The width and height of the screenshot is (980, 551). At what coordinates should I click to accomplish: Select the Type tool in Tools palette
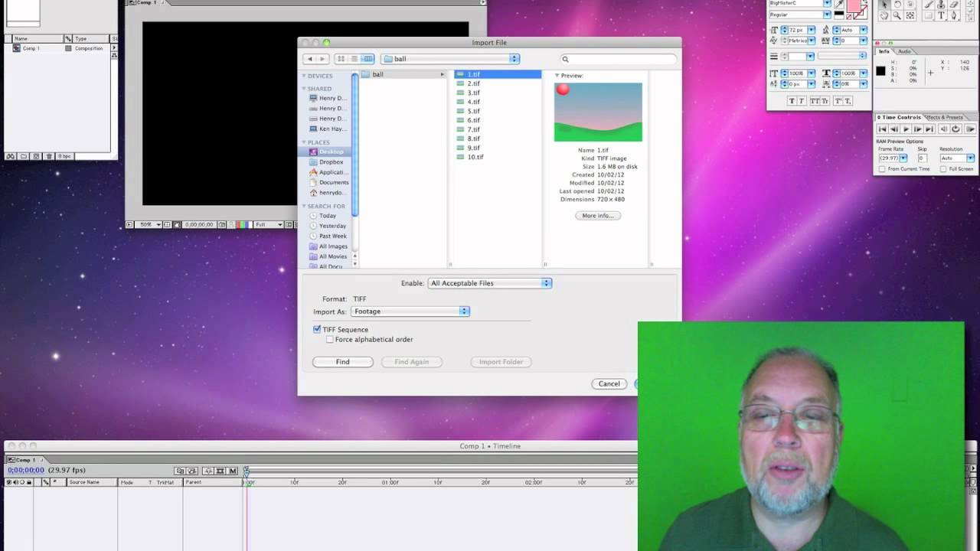941,15
